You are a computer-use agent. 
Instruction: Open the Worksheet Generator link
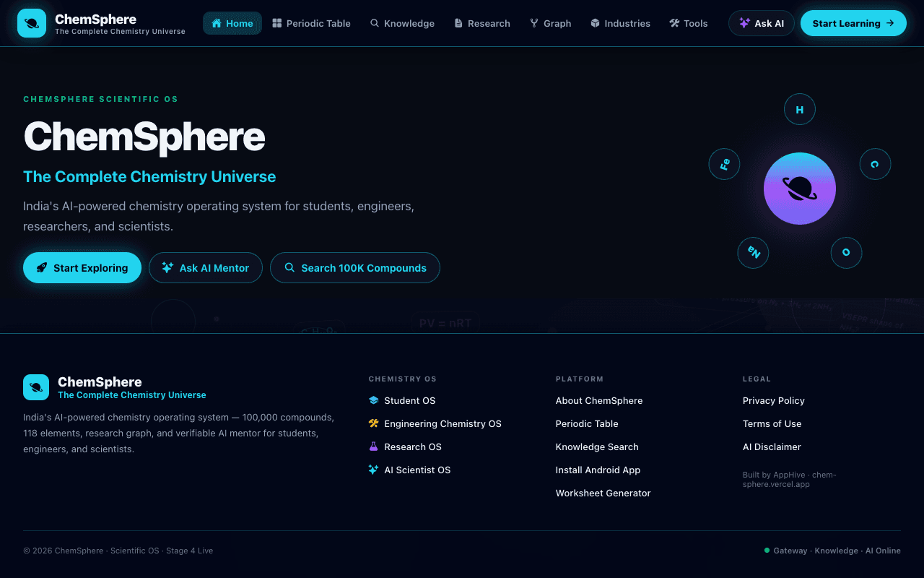[603, 493]
